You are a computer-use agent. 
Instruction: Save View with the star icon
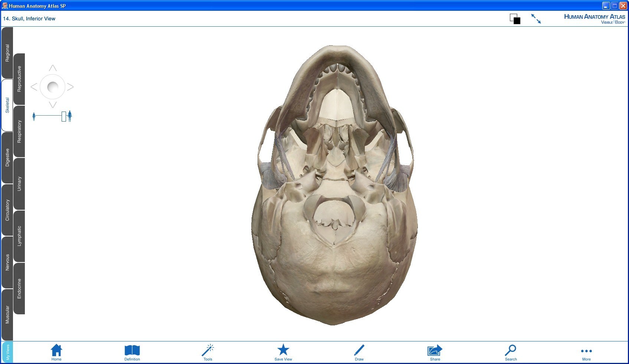pos(283,352)
